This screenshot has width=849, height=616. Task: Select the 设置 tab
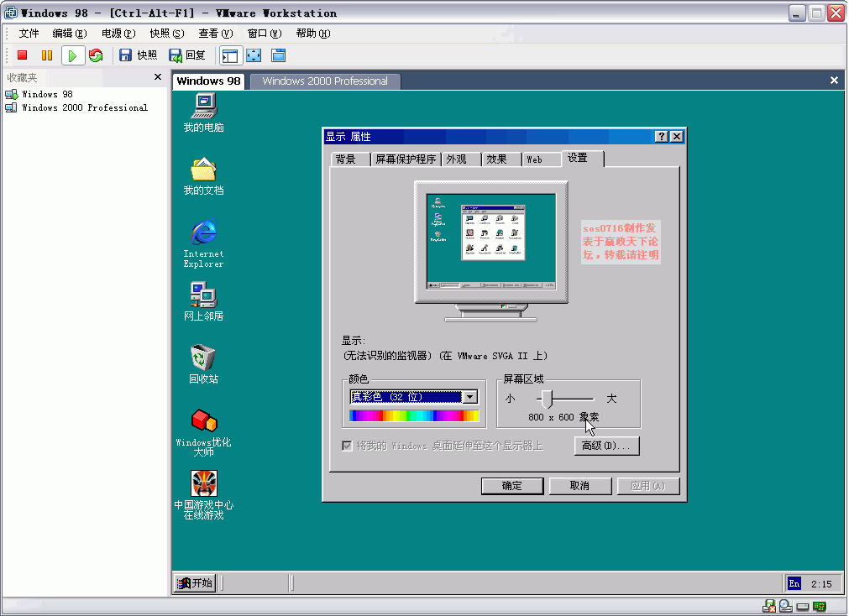583,158
